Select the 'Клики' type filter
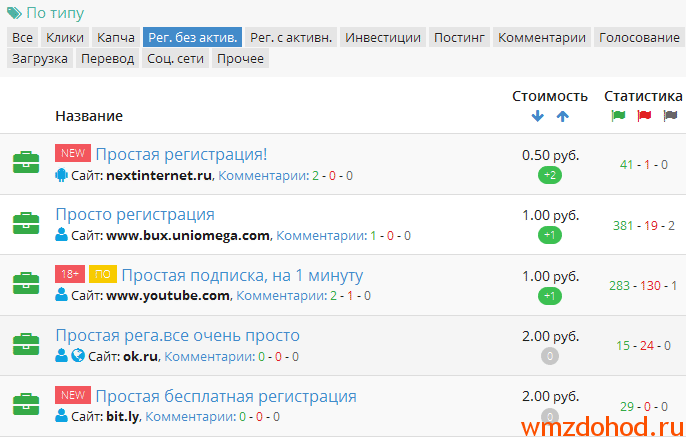Screen dimensions: 686x440 click(x=65, y=37)
